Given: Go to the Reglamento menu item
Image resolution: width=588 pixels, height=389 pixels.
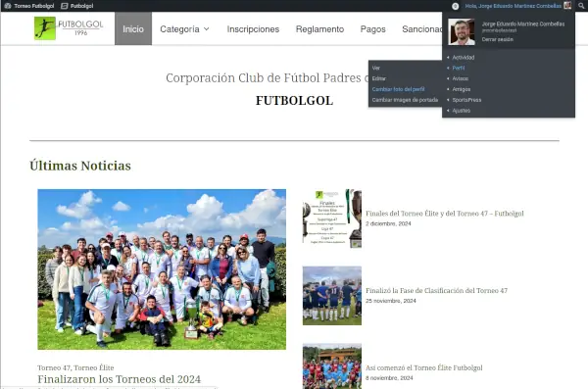Looking at the screenshot, I should [319, 29].
